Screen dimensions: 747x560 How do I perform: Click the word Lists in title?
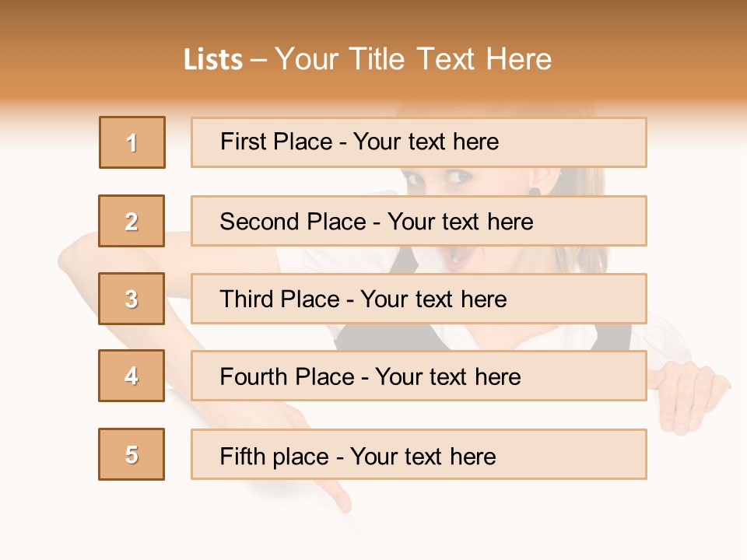(213, 60)
